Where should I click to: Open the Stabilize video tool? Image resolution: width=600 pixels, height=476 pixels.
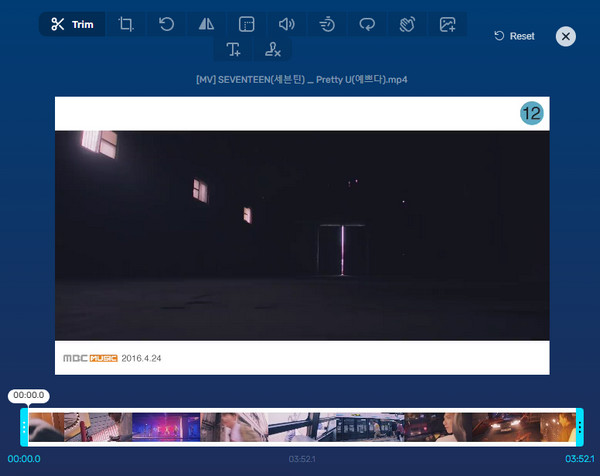tap(407, 24)
